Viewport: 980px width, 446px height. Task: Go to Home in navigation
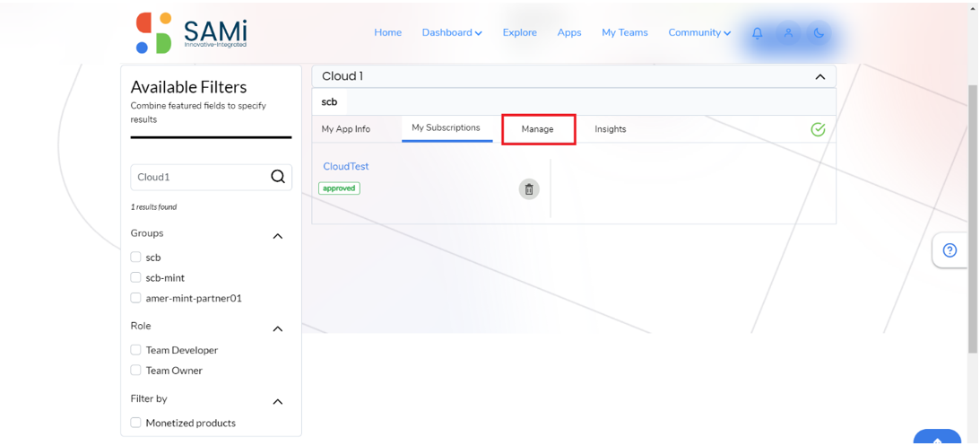click(x=387, y=32)
